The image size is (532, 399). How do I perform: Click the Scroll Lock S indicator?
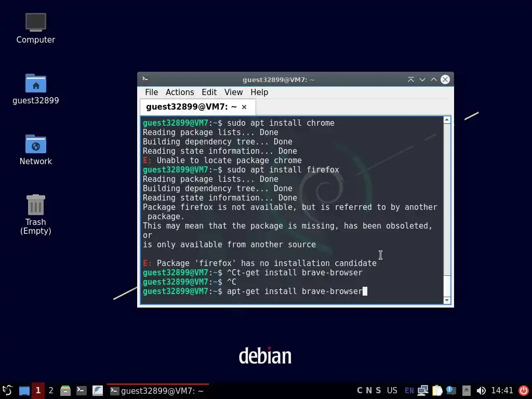pos(378,391)
